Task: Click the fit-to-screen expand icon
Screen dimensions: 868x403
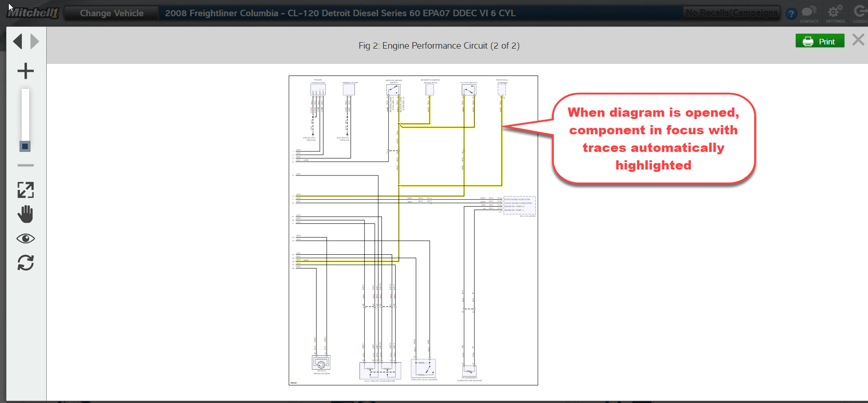Action: tap(25, 190)
